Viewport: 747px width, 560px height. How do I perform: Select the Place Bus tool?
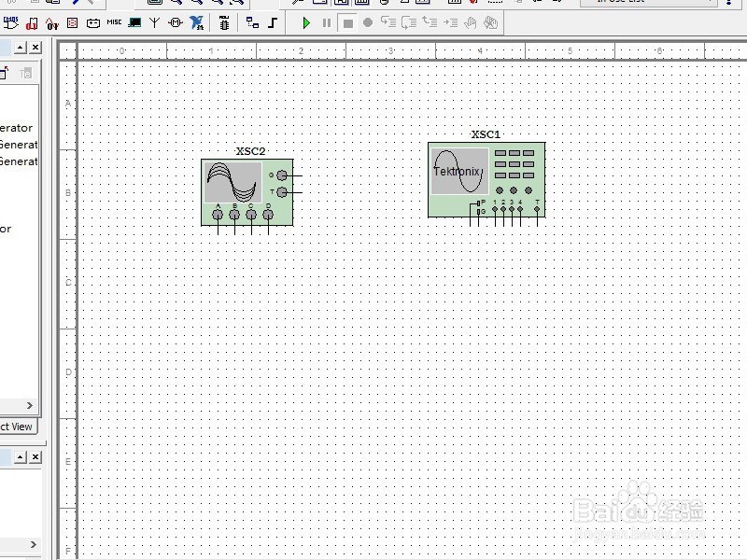pos(273,22)
